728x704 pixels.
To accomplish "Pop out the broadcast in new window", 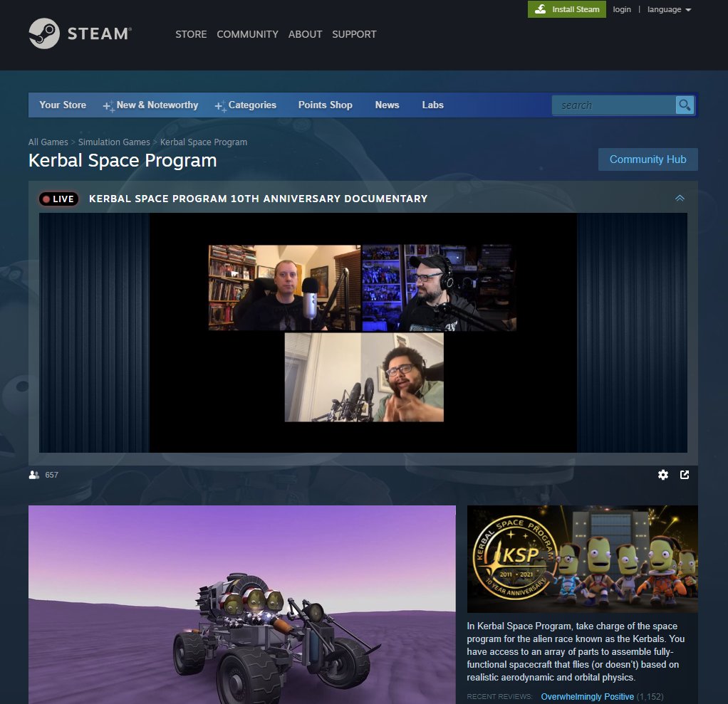I will (685, 474).
